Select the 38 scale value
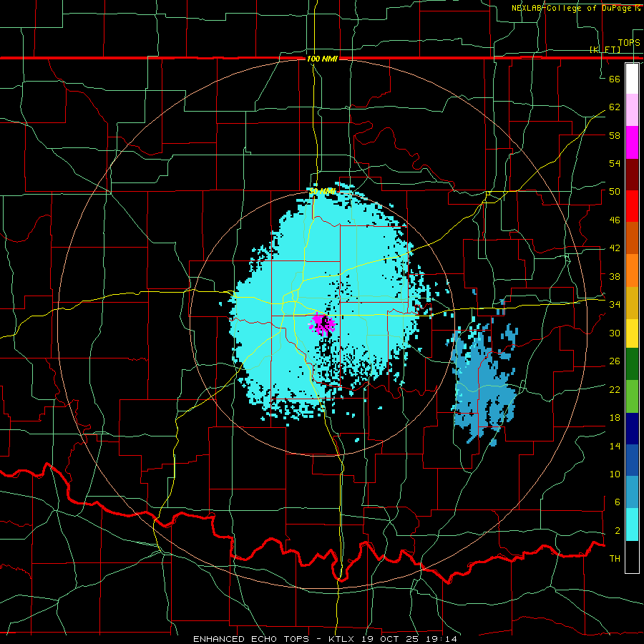 [x=615, y=276]
